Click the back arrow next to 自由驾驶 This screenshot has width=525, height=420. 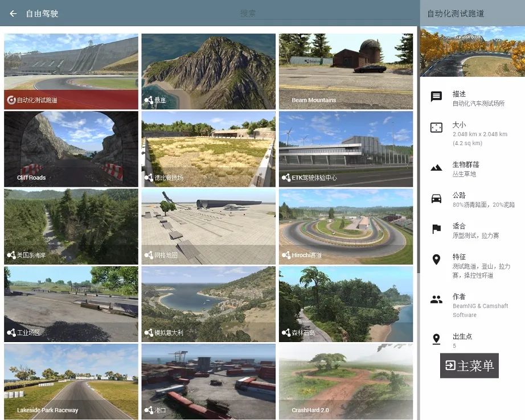[x=13, y=13]
